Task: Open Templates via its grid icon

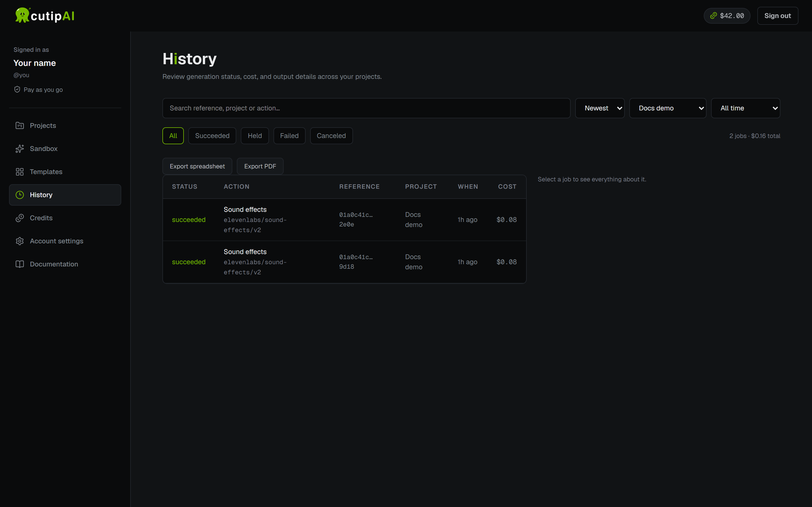Action: (x=20, y=172)
